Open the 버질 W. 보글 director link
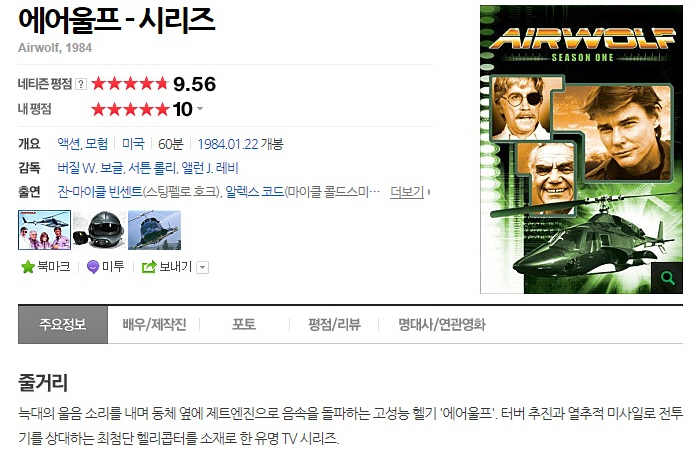Viewport: 700px width, 457px height. (90, 168)
